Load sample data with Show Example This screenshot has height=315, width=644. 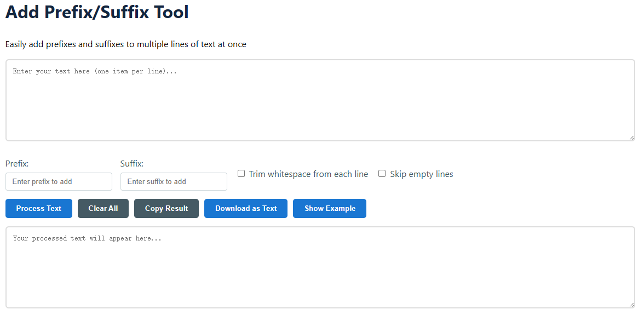(330, 208)
